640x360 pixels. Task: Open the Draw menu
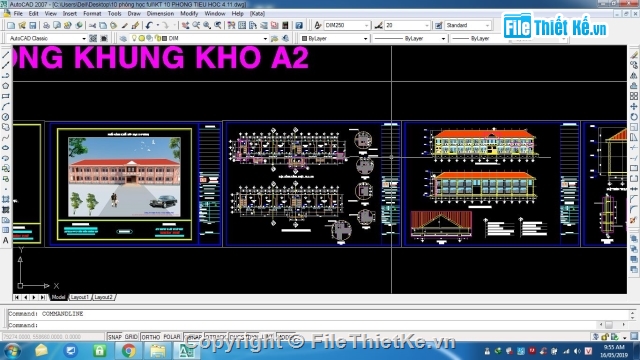tap(134, 13)
